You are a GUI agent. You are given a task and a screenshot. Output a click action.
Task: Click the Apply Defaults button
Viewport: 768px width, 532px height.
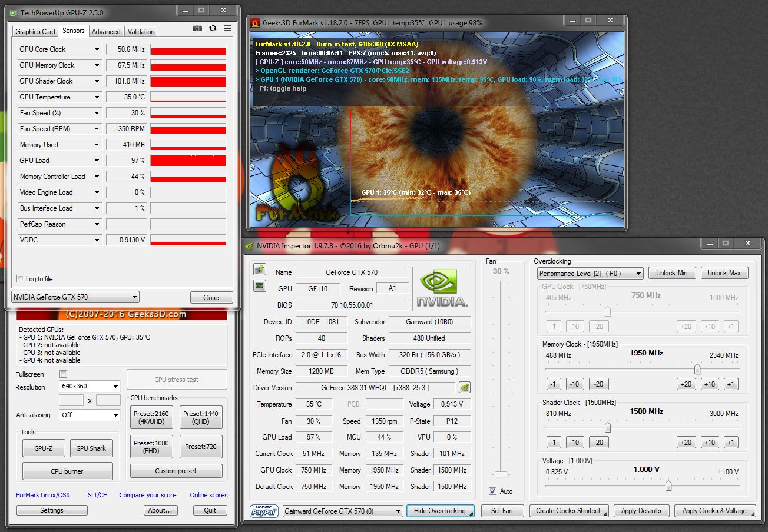[x=641, y=511]
